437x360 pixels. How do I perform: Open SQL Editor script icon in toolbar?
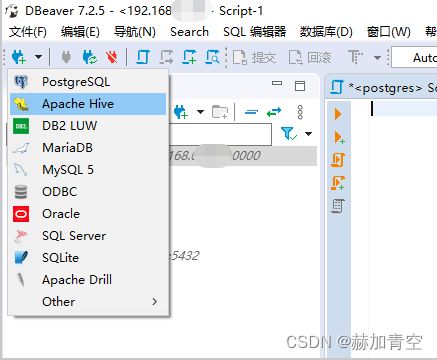pos(143,57)
